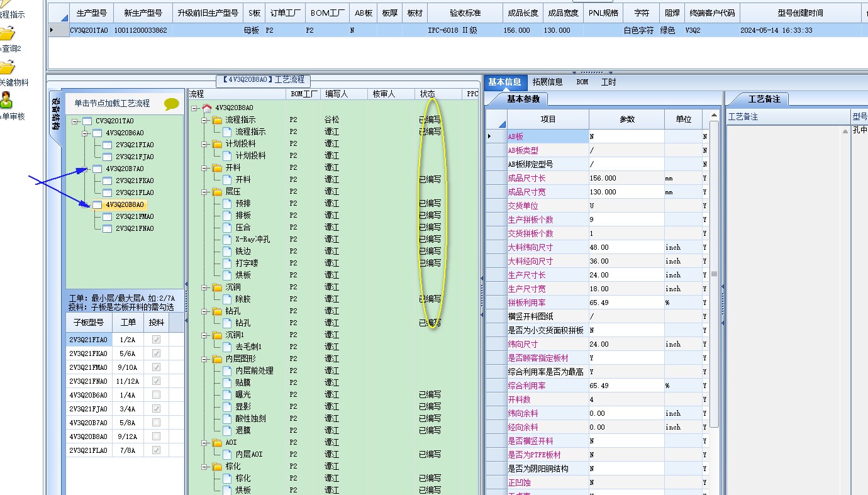
Task: Click the home icon of 4V3Q20B8A0 process root
Action: point(207,108)
